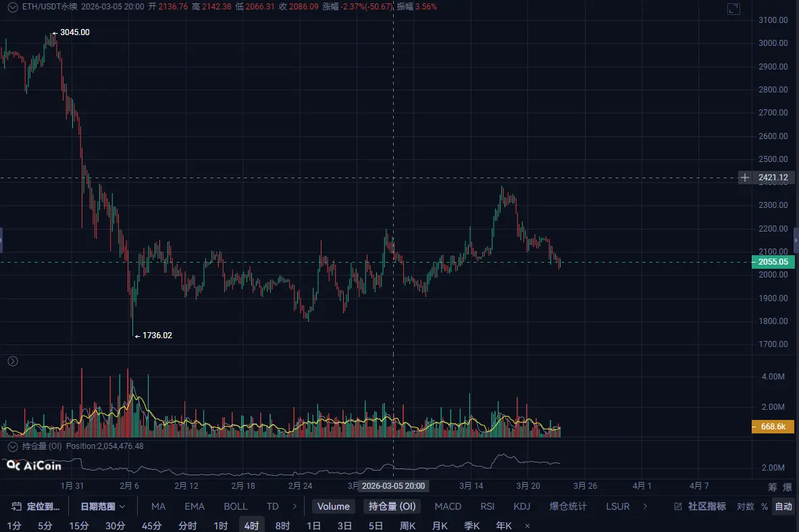This screenshot has width=799, height=532.
Task: Collapse the volume pane with its round arrow
Action: (13, 361)
